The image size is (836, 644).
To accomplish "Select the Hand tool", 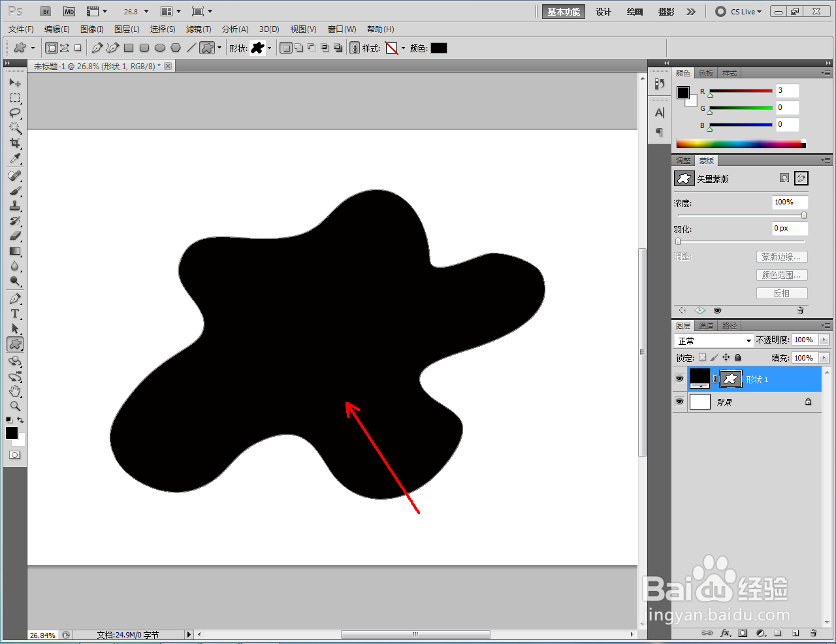I will pos(15,391).
